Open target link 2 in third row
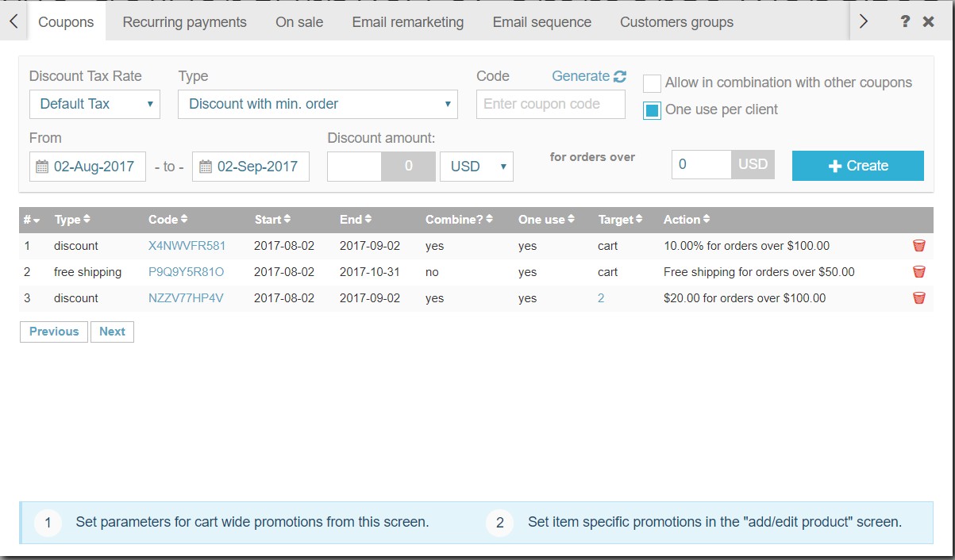Screen dimensions: 955x560 (x=601, y=298)
